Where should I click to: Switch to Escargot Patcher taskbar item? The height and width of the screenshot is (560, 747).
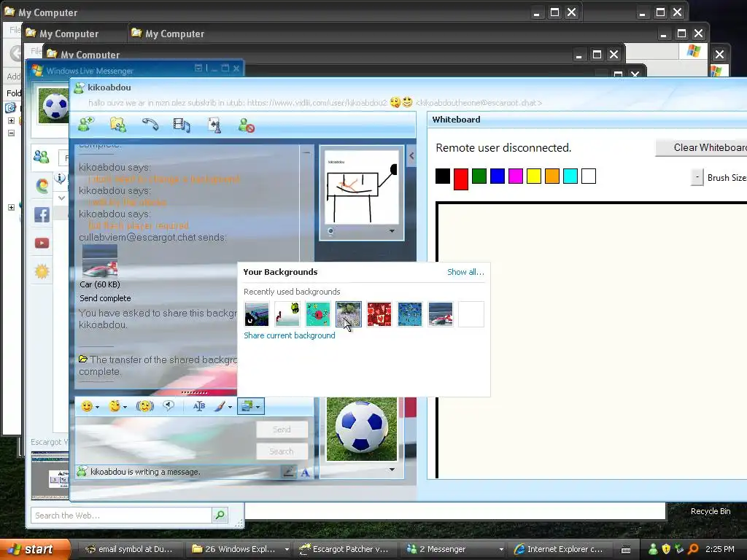[347, 549]
